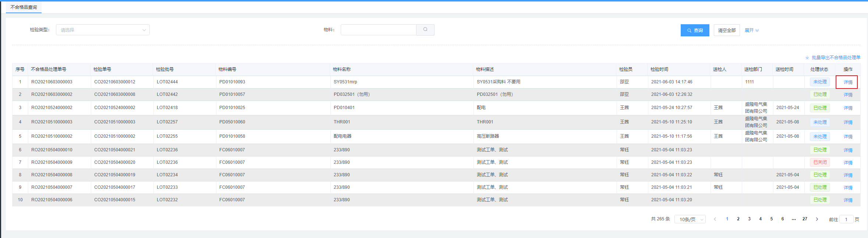Image resolution: width=868 pixels, height=238 pixels.
Task: Go to next page with right arrow
Action: (817, 219)
